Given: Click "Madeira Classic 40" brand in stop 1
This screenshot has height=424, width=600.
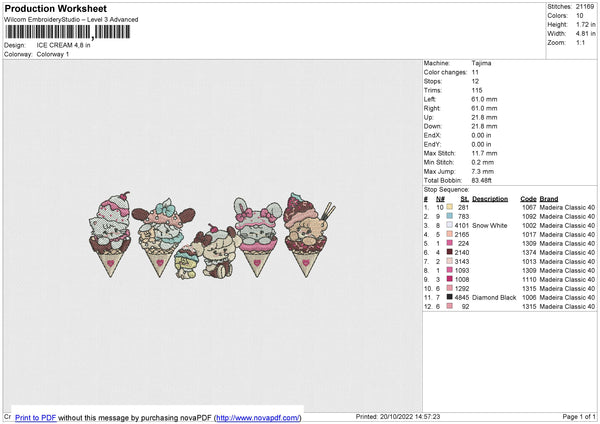Looking at the screenshot, I should pyautogui.click(x=567, y=207).
